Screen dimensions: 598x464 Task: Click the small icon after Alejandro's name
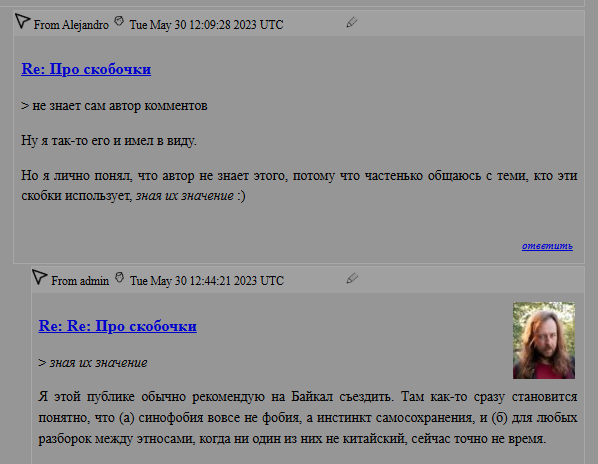119,21
